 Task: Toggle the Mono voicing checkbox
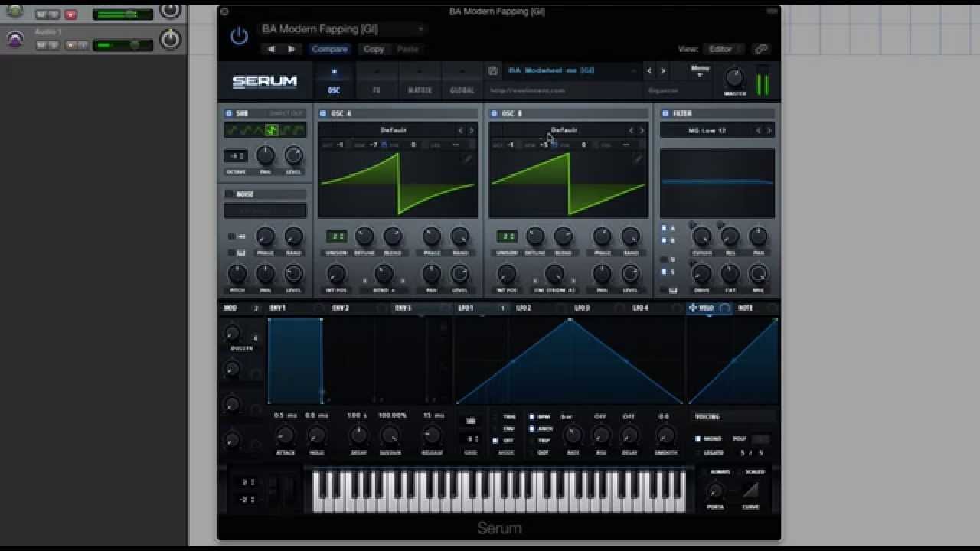click(x=697, y=439)
